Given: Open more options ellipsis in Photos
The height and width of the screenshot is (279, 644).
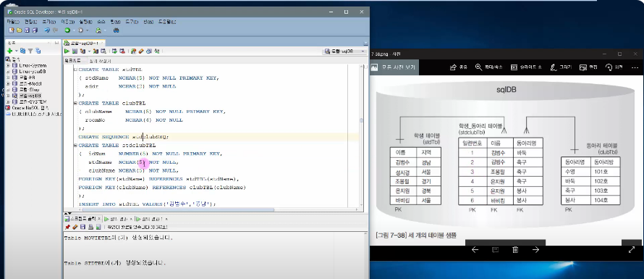Looking at the screenshot, I should point(635,67).
